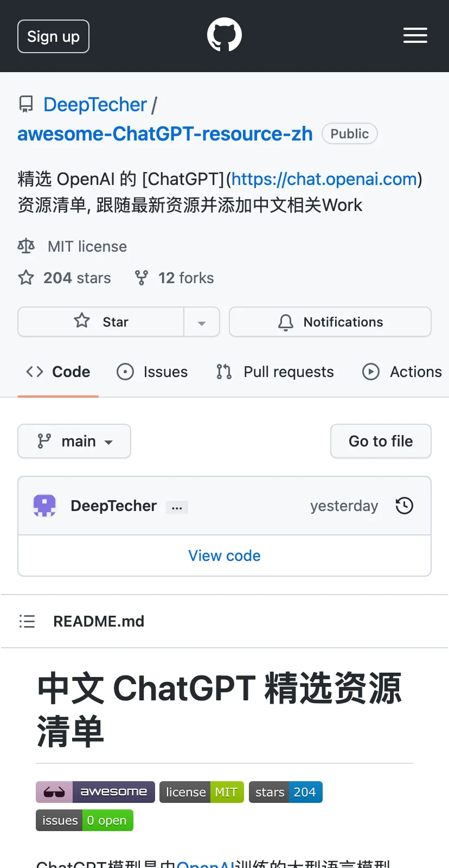Click the awesome badge
Viewport: 449px width, 868px height.
click(95, 792)
